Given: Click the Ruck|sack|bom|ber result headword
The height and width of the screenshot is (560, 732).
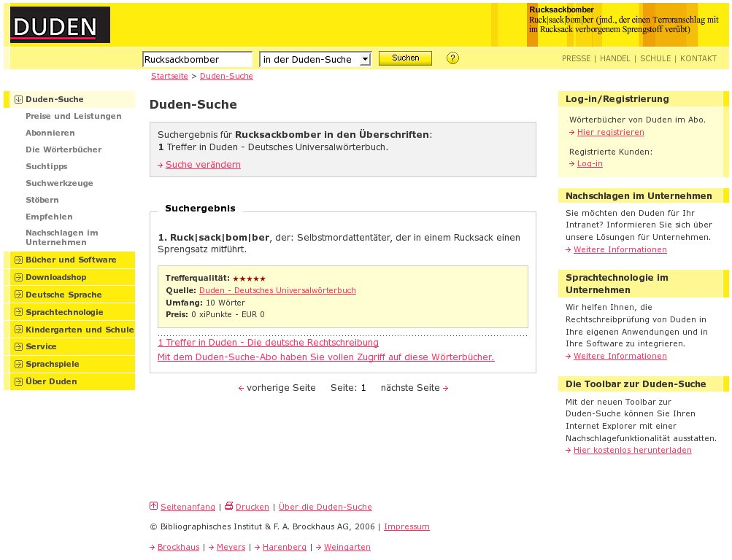Looking at the screenshot, I should [220, 237].
